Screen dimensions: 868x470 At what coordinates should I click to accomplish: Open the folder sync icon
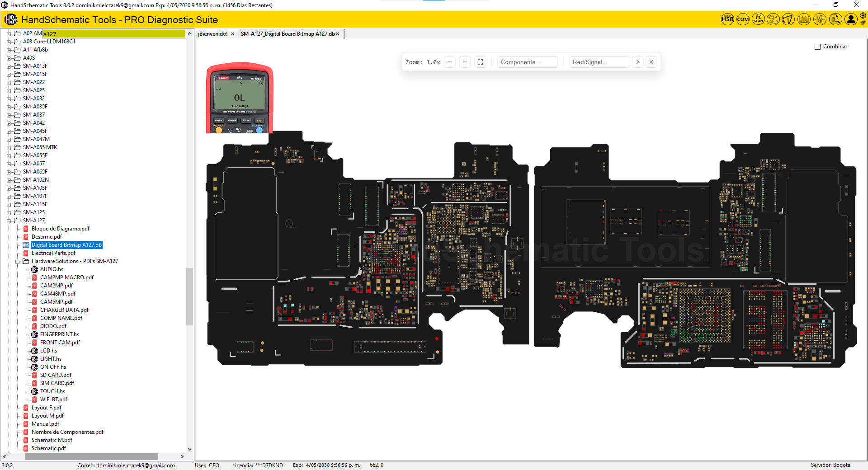click(774, 19)
